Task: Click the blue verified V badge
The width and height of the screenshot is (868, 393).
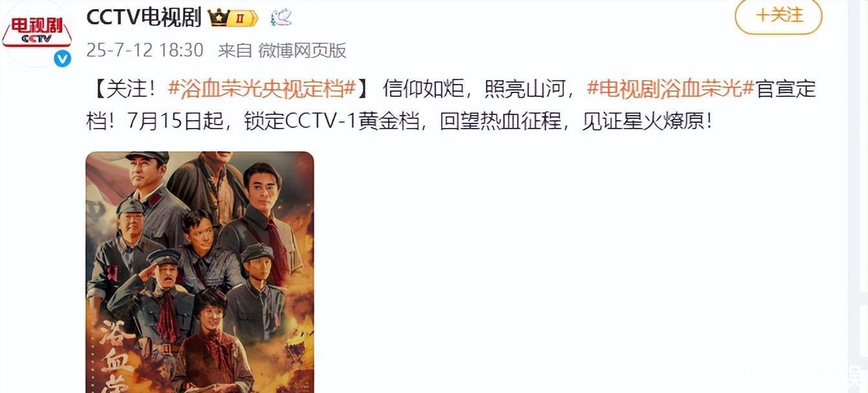Action: click(61, 59)
